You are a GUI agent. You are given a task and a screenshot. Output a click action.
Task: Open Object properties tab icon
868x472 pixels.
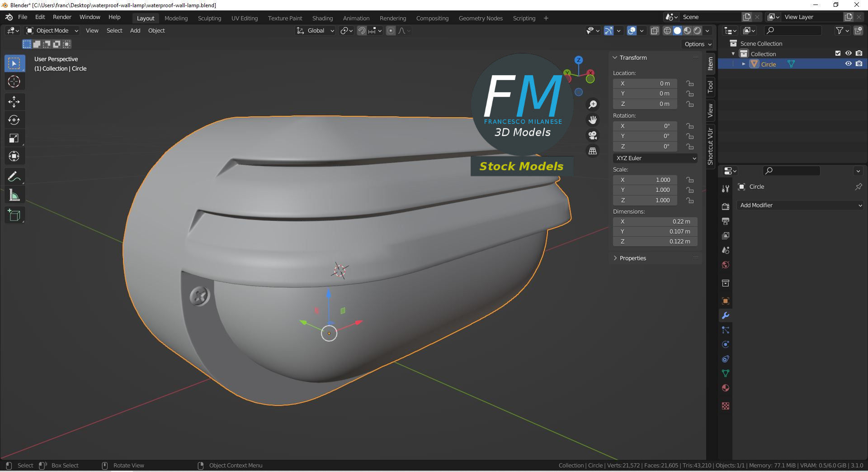point(726,301)
